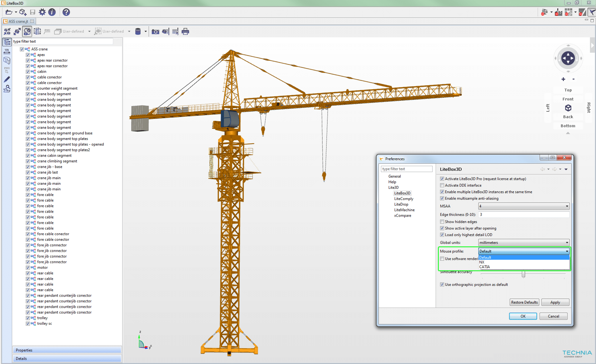
Task: Select xCompare in Preferences tree
Action: click(x=402, y=216)
